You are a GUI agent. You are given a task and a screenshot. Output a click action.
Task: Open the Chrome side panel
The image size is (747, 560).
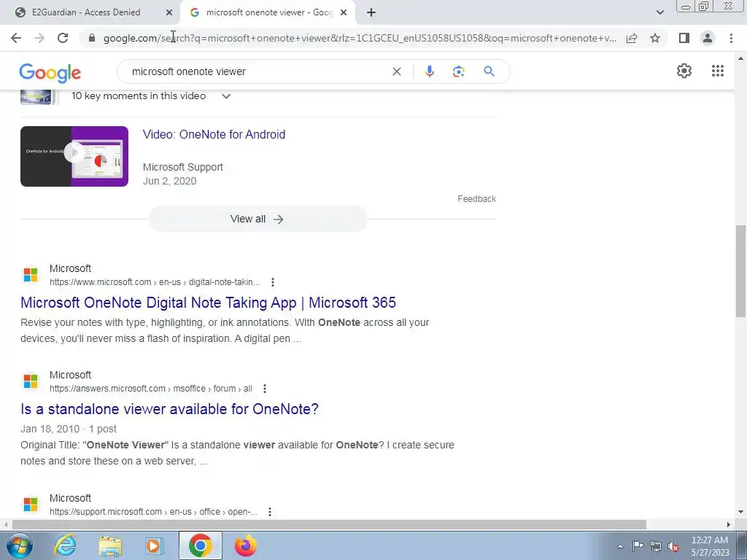684,38
